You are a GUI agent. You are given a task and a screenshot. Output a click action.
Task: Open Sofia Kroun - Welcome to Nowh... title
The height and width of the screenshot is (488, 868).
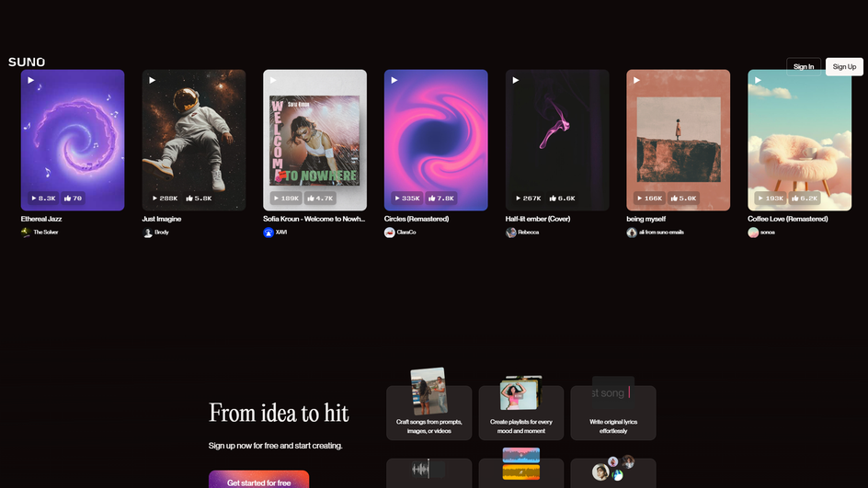tap(314, 219)
